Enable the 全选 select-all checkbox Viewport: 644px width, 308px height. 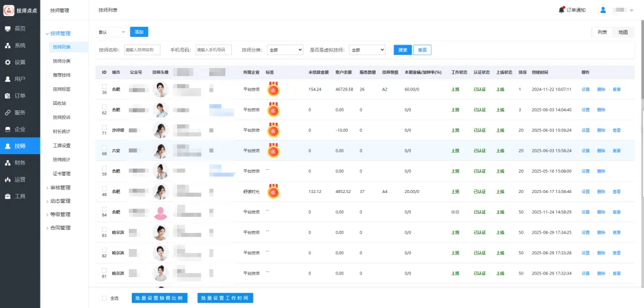[104, 298]
